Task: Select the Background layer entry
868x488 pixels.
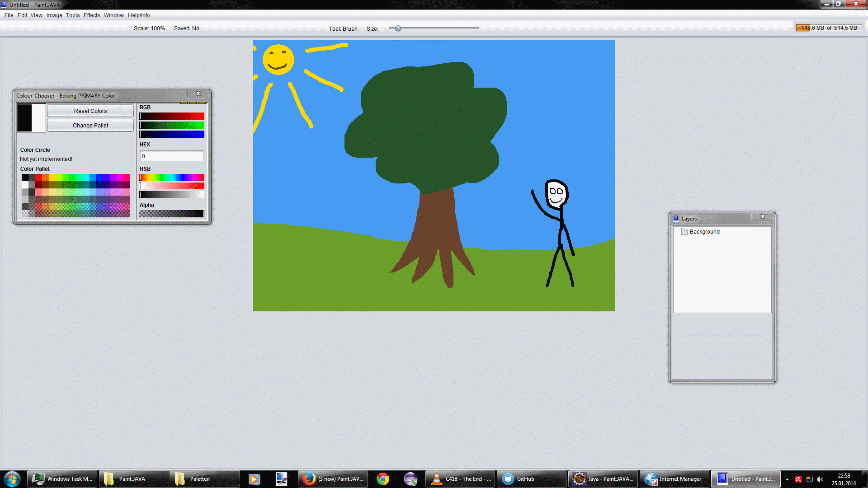Action: pos(704,231)
